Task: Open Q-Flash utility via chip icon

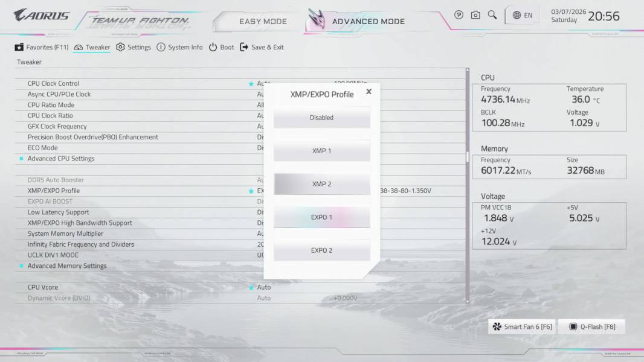Action: 573,327
